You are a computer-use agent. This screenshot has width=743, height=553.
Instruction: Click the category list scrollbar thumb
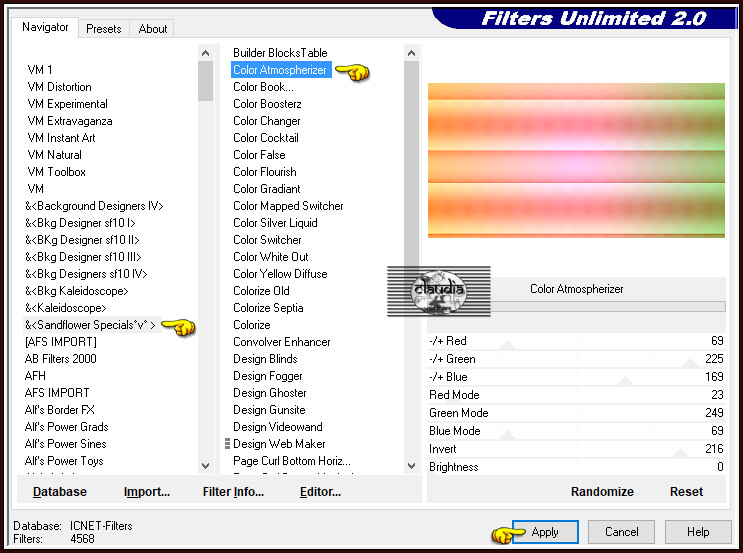point(206,81)
